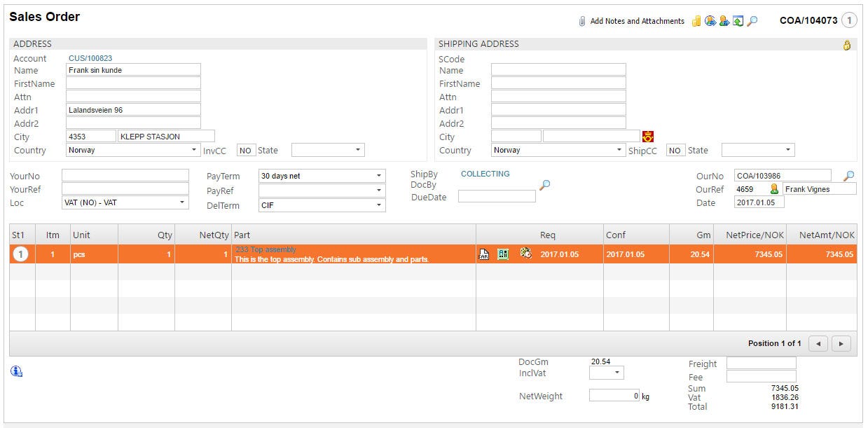Click the shipping Name input field
868x428 pixels.
tap(558, 70)
